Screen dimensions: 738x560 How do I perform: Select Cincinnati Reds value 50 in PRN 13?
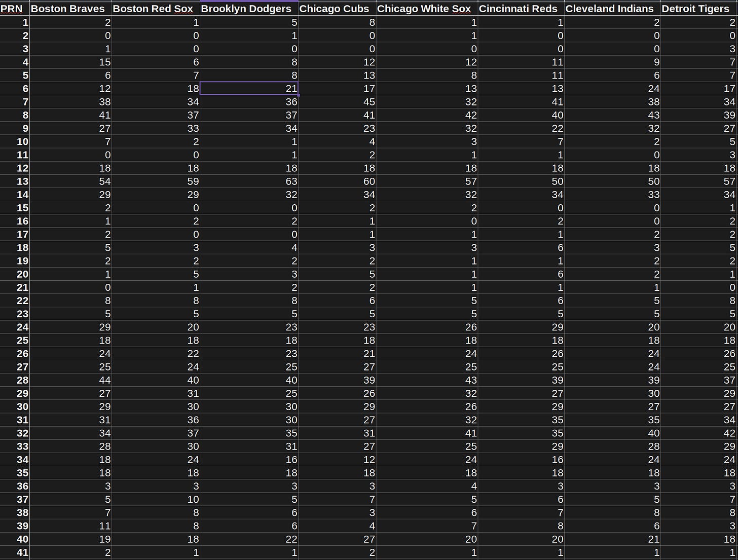tap(521, 181)
